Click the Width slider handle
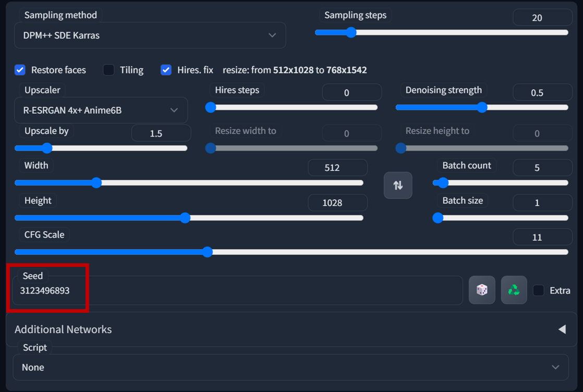This screenshot has height=392, width=583. coord(96,183)
